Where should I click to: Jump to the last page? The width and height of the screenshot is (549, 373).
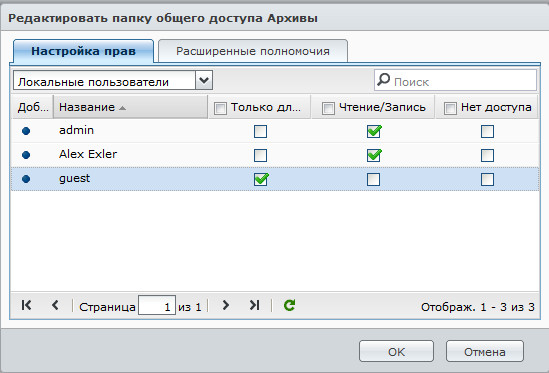[255, 305]
